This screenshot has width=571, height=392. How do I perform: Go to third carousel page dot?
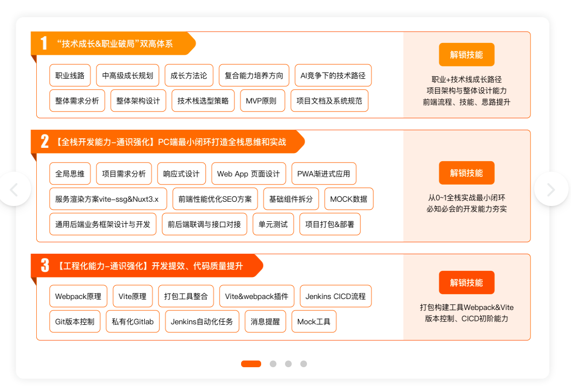coord(288,364)
